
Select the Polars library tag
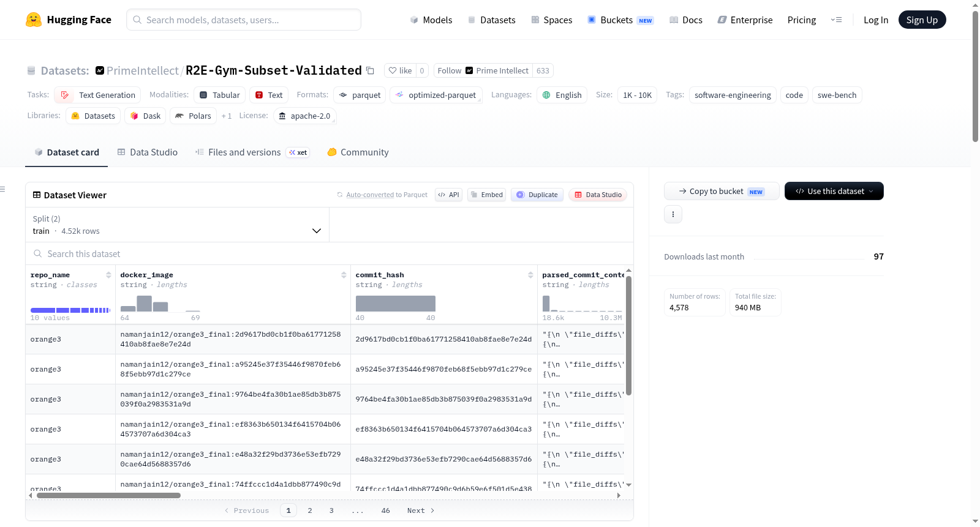193,116
